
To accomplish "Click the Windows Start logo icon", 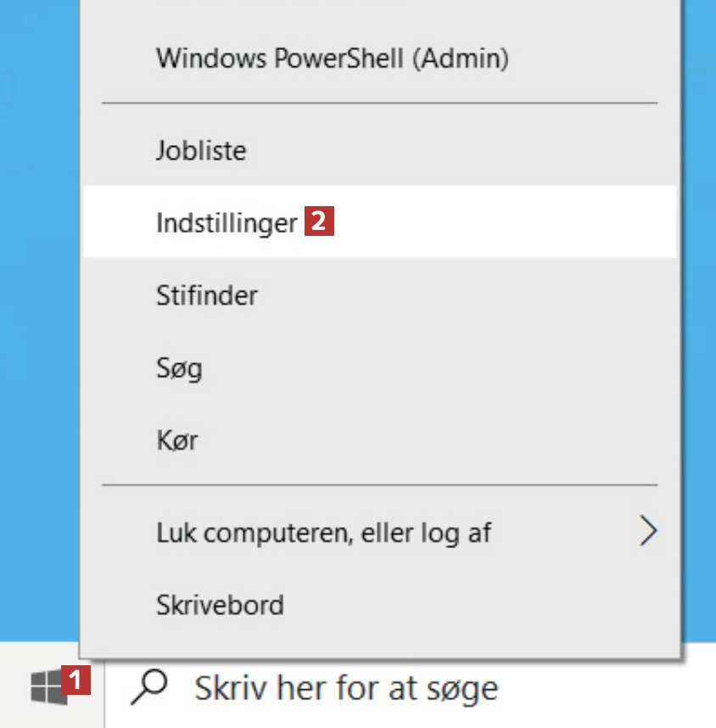I will pos(46,685).
